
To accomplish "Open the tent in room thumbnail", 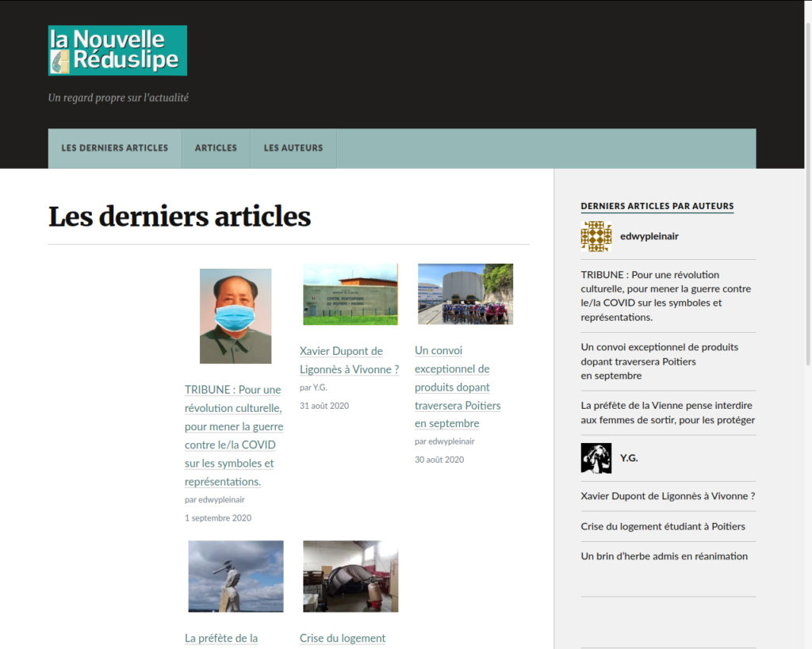I will 350,576.
